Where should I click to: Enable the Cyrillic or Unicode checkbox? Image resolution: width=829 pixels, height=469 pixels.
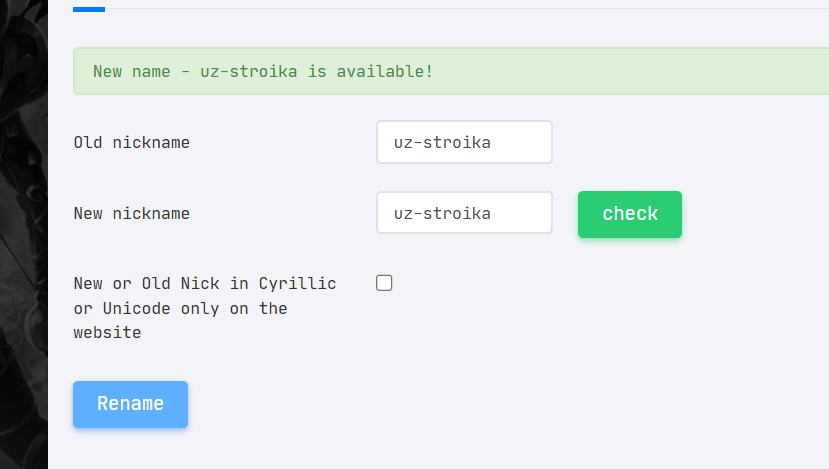384,283
